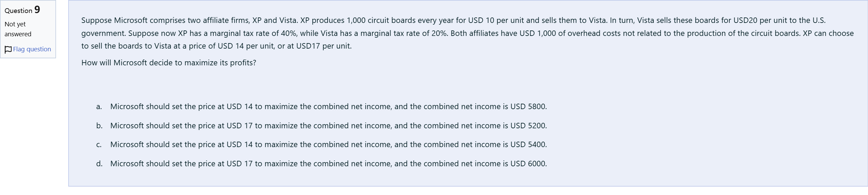Click the flag icon beside Flag question
Viewport: 868px width, 195px height.
[x=8, y=50]
